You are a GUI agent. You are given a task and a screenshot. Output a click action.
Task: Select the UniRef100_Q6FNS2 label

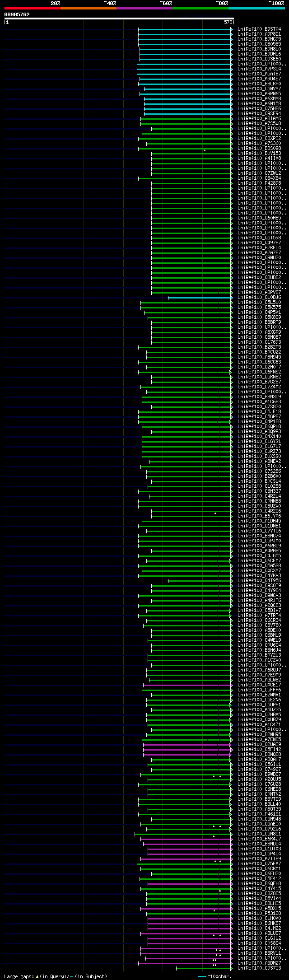tap(259, 372)
